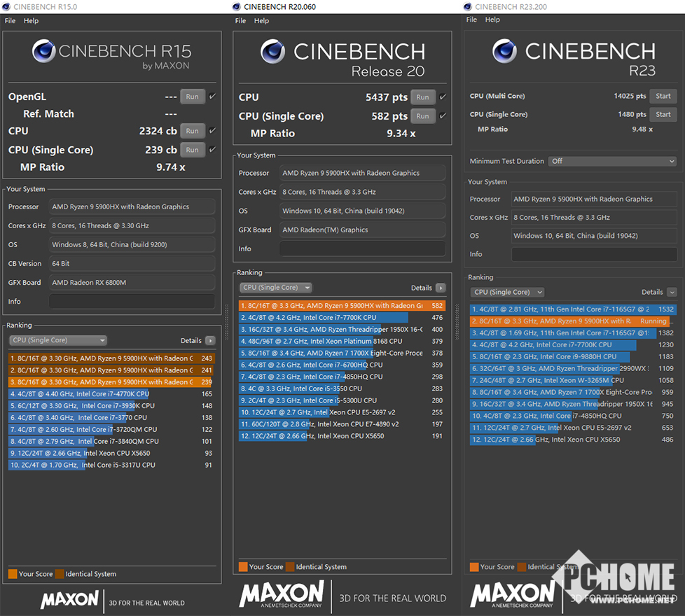
Task: Open the Help menu in Cinebench R15
Action: coord(31,20)
